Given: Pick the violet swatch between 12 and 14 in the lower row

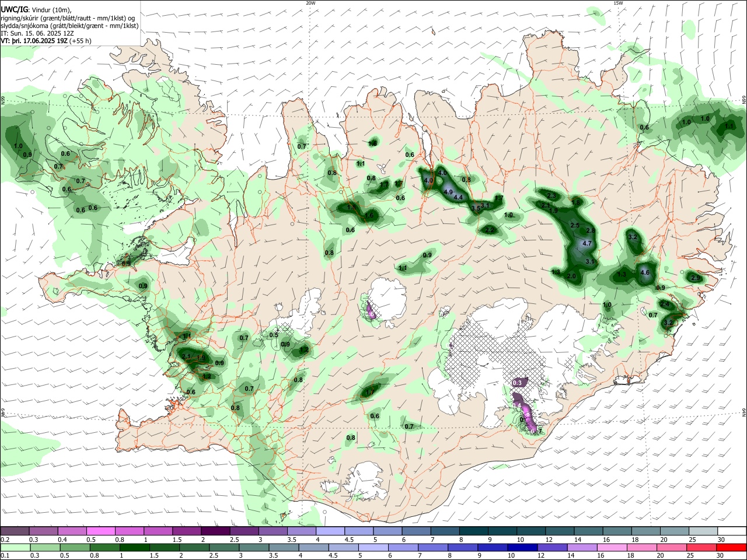Looking at the screenshot, I should 552,548.
